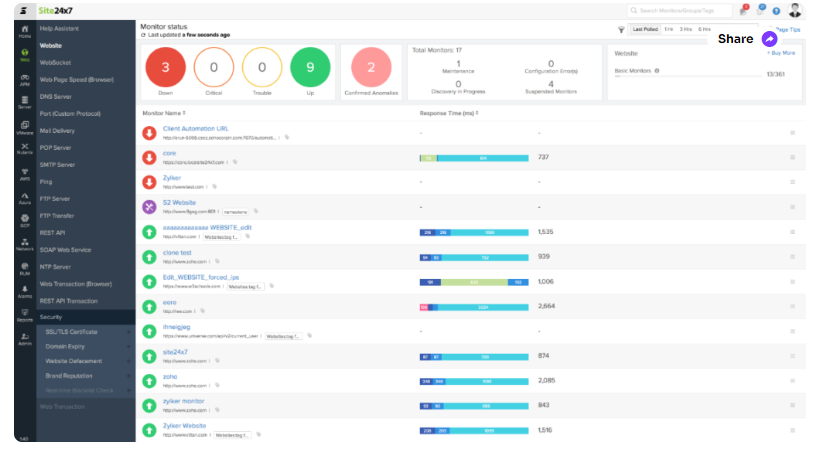Click the tag icon beside zylker monitor URL

[x=217, y=410]
